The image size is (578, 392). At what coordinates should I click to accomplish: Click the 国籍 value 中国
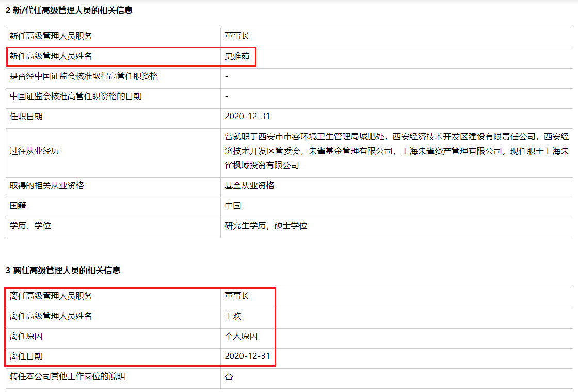(233, 206)
